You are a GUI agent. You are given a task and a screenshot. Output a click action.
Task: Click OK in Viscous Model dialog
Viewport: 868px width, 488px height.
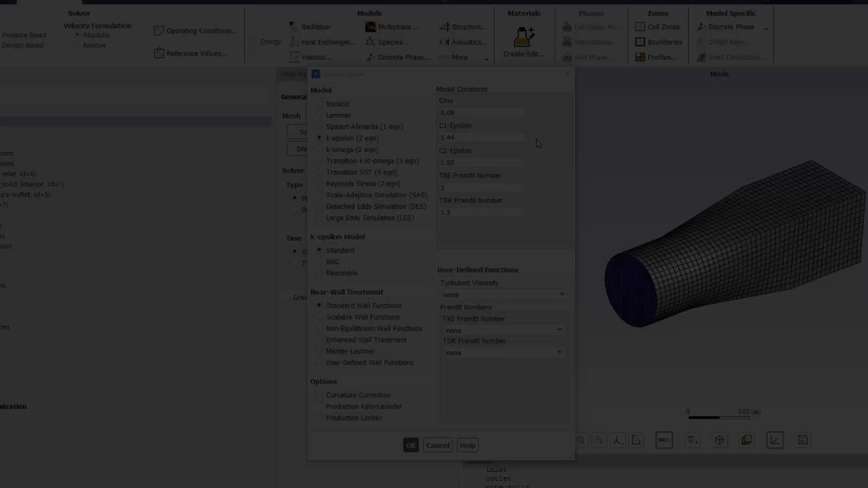tap(410, 445)
